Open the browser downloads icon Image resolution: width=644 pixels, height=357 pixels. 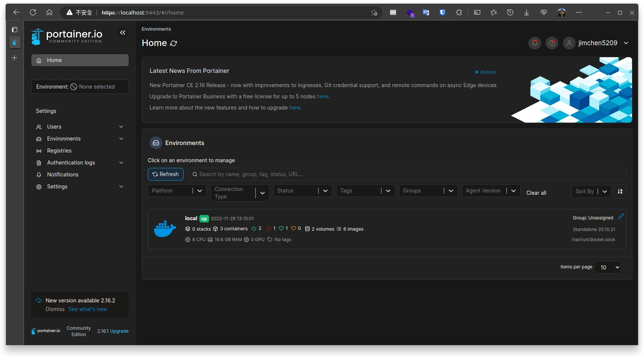coord(526,13)
